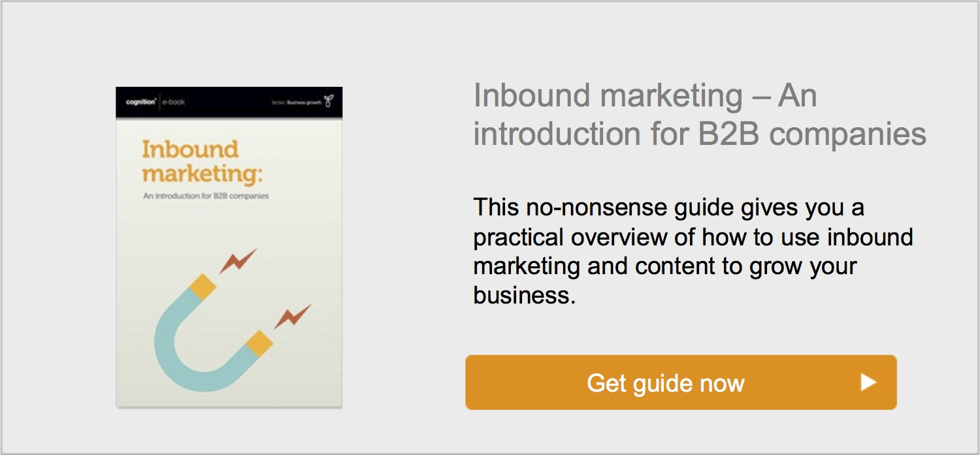Click the orange "Inbound" word on the cover
The height and width of the screenshot is (455, 980).
point(190,149)
